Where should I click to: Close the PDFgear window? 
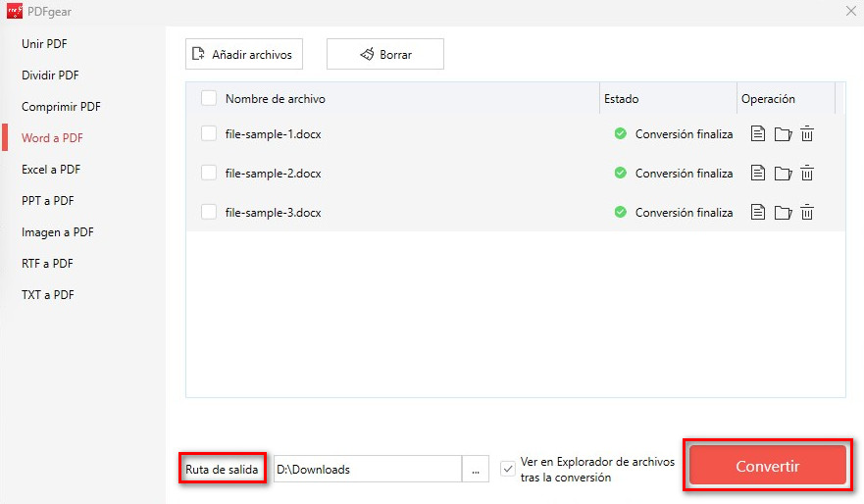pyautogui.click(x=851, y=11)
